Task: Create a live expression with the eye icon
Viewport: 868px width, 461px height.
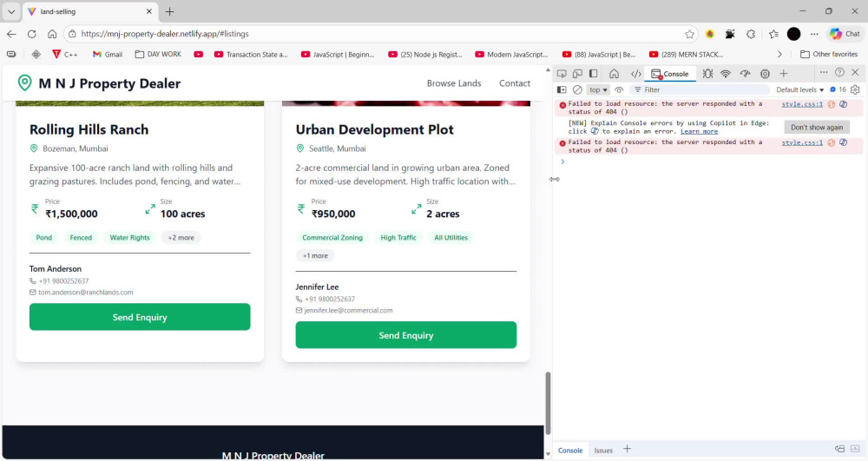Action: tap(619, 89)
